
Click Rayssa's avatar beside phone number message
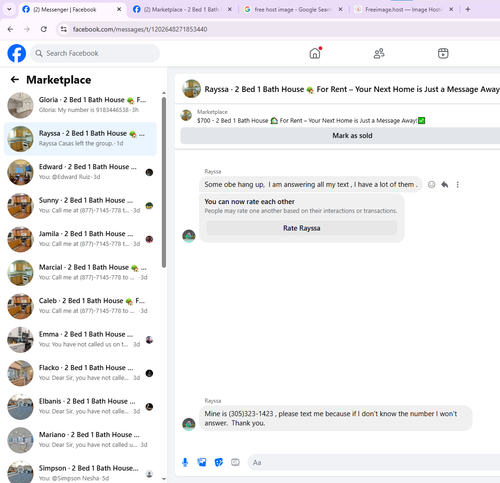pyautogui.click(x=189, y=424)
